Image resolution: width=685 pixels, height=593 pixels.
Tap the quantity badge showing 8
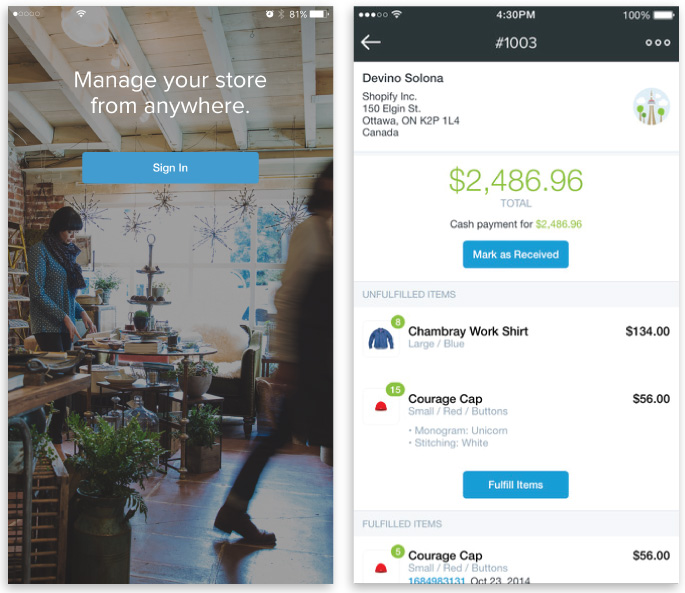398,322
